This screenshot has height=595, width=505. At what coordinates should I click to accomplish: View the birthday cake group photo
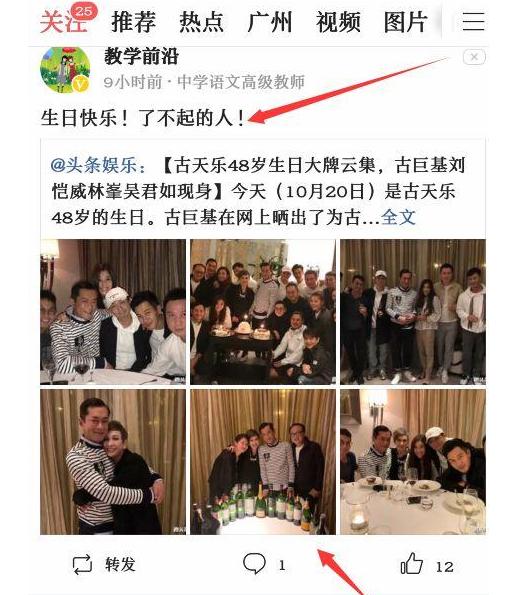pos(263,312)
